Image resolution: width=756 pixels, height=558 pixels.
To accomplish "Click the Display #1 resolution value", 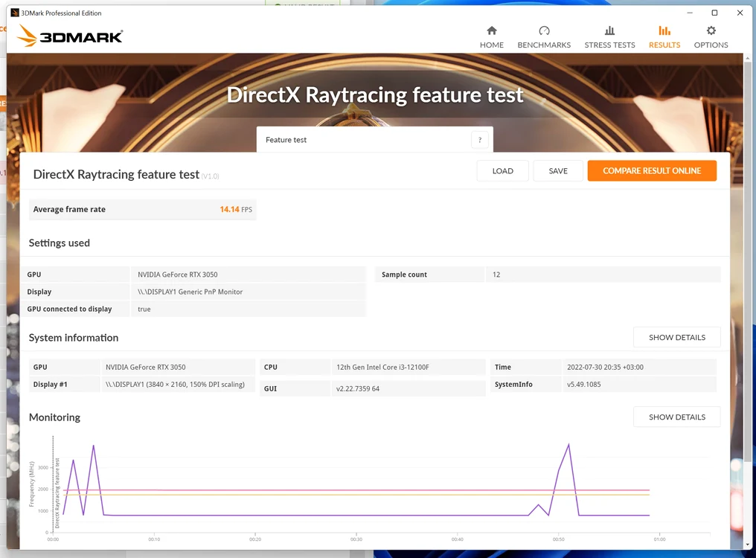I will tap(175, 385).
